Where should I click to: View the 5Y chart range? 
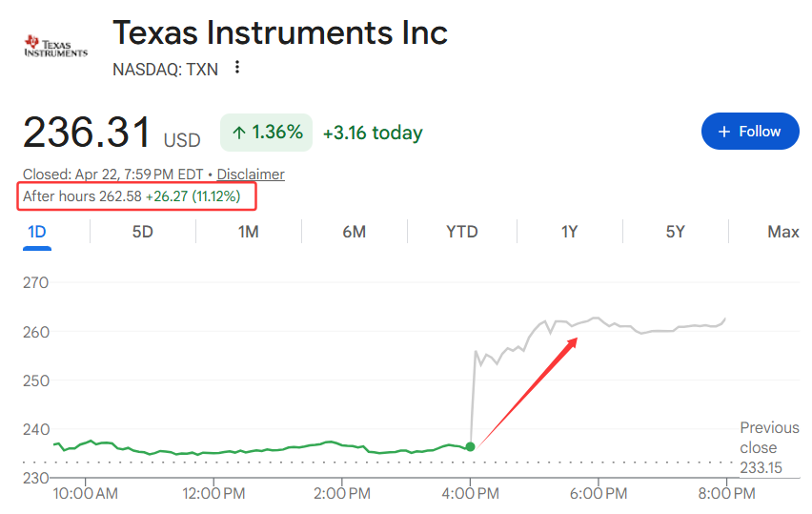(676, 232)
